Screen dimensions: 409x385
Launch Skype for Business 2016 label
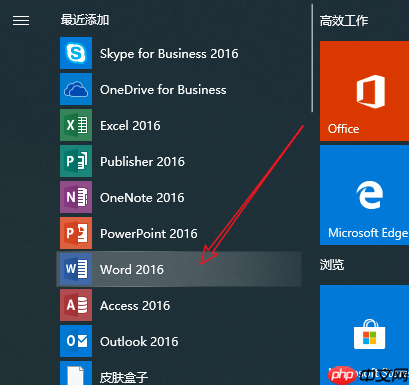[169, 54]
